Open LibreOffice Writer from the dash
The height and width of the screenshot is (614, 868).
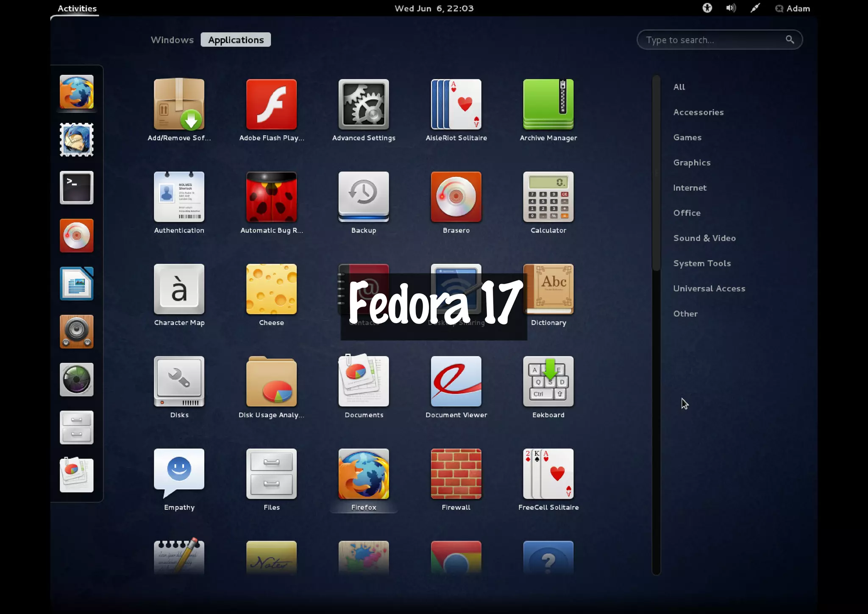click(x=76, y=283)
